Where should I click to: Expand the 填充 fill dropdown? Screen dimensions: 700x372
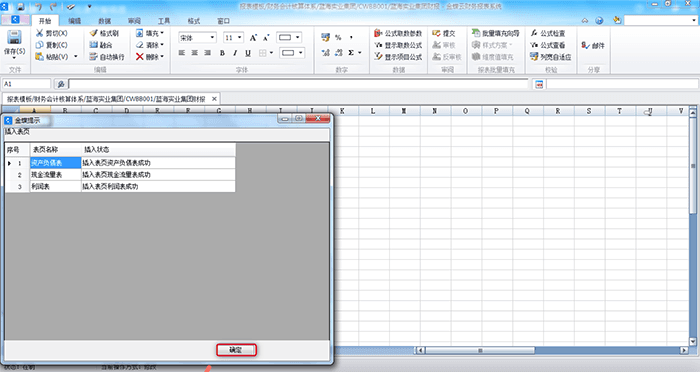click(x=162, y=33)
